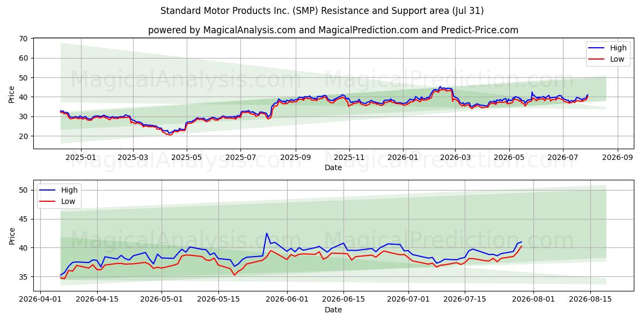Click the '2025-11' tick label in the top chart
Screen dimensions: 644x322
click(x=349, y=158)
